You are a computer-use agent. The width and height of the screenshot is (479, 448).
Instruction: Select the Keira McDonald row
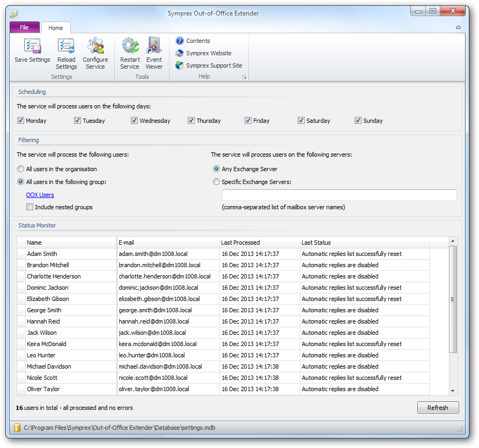click(x=223, y=344)
